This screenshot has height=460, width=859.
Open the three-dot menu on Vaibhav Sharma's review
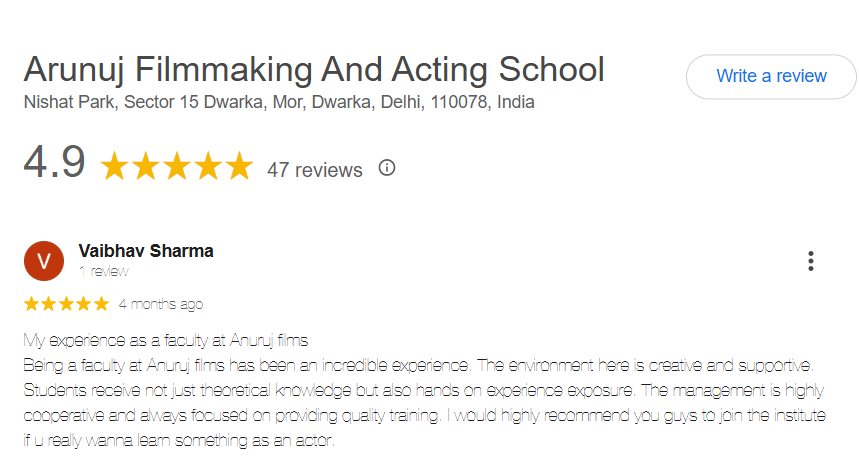tap(810, 261)
